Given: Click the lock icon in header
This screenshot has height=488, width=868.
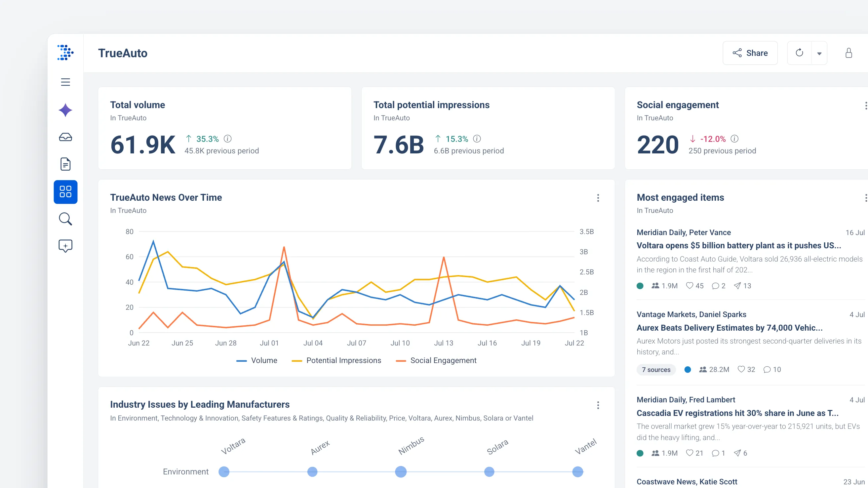Looking at the screenshot, I should click(848, 53).
